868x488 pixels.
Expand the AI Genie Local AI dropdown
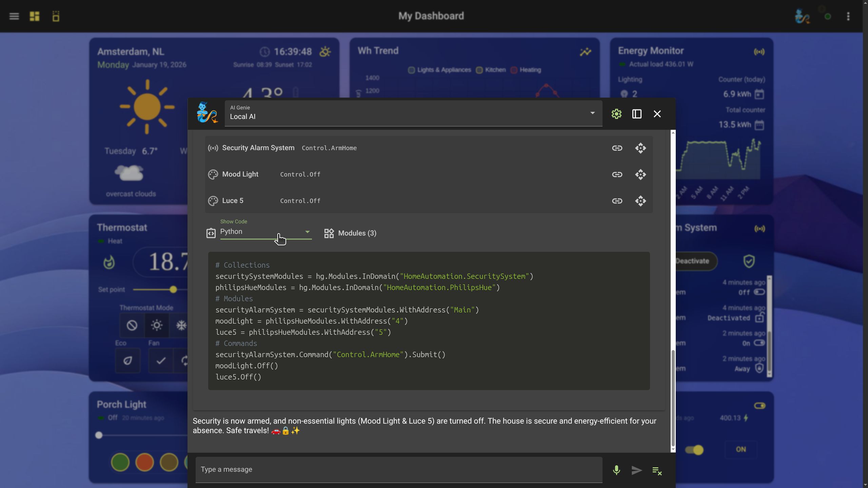click(x=592, y=113)
